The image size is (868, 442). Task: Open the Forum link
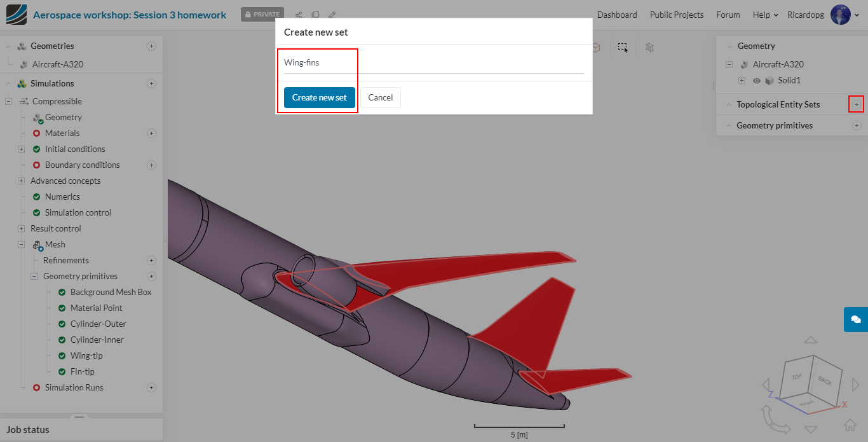click(728, 15)
